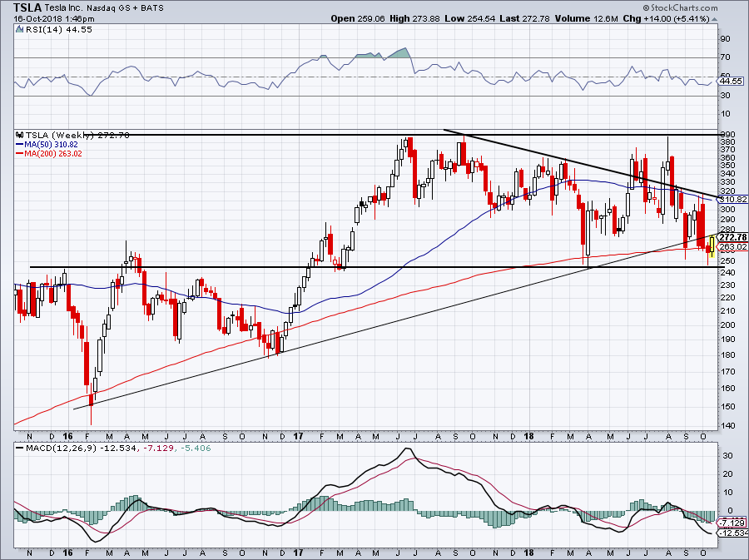
Task: Click the MA(200) 263.02 legend text
Action: tap(53, 153)
